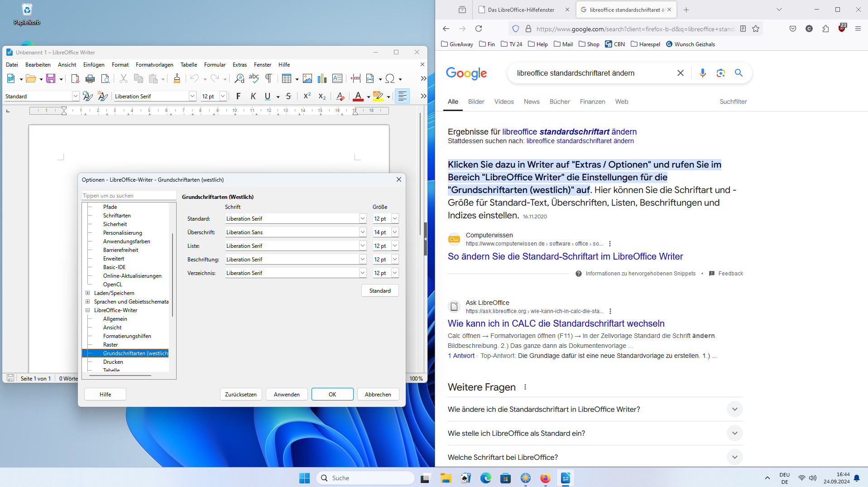The image size is (868, 487).
Task: Toggle left alignment in Writer toolbar
Action: (402, 96)
